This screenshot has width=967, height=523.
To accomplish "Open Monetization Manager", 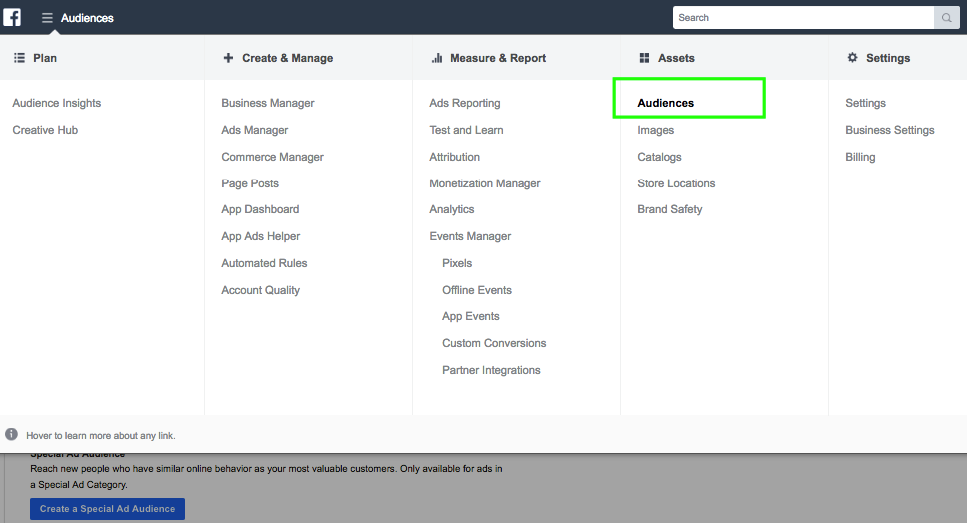I will [x=485, y=183].
